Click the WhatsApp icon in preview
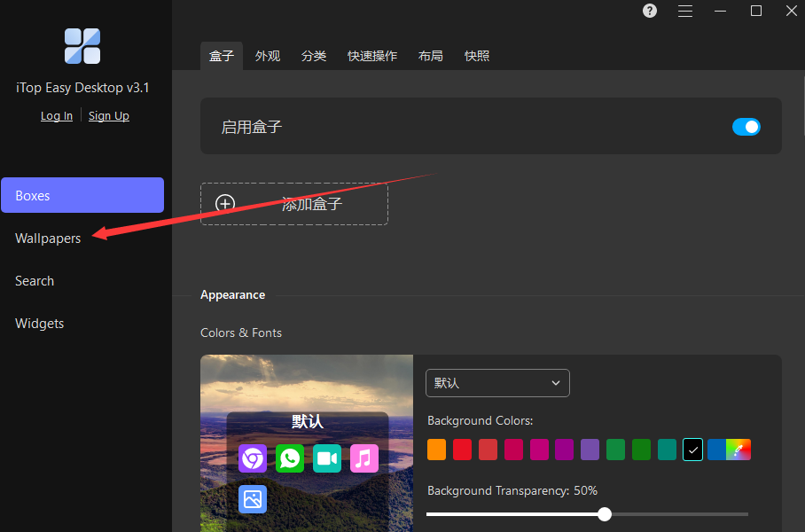 [290, 458]
